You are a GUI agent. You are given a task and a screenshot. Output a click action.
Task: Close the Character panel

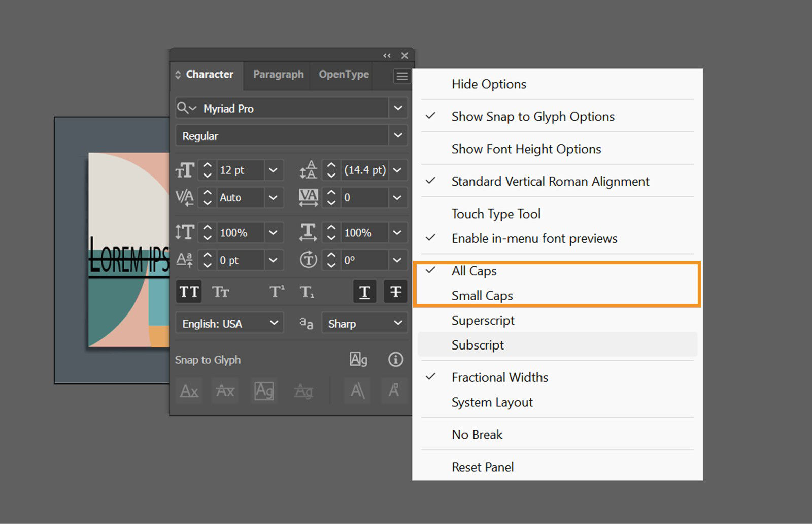(404, 56)
